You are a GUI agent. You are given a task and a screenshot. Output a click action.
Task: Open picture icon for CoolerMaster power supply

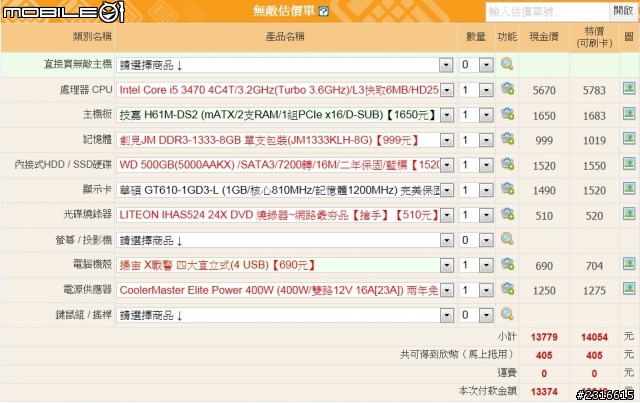click(629, 289)
